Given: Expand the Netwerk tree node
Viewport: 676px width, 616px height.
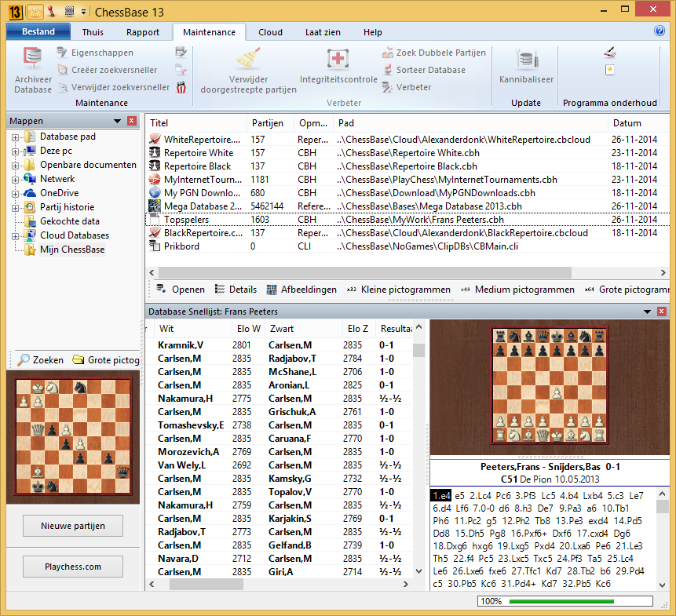Looking at the screenshot, I should (15, 180).
